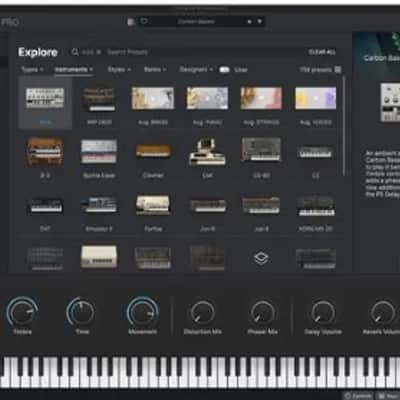Viewport: 400px width, 400px height.
Task: Click the Explore heading
Action: coord(38,52)
